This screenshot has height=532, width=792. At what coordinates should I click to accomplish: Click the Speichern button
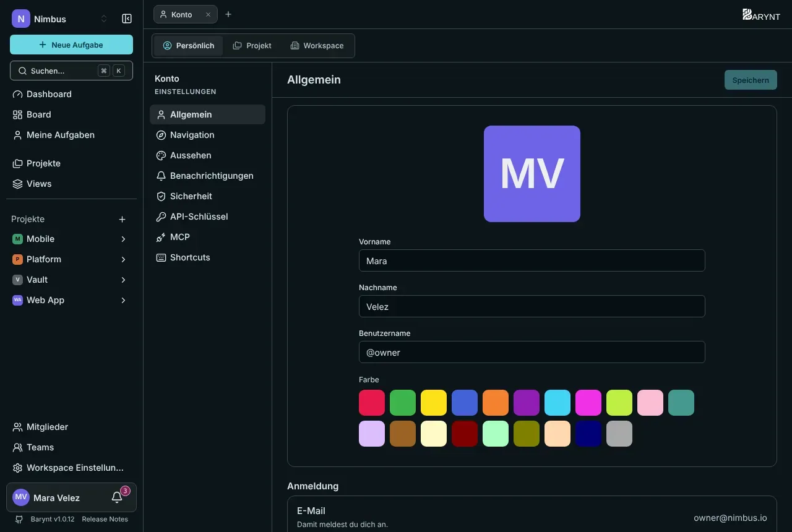(751, 80)
